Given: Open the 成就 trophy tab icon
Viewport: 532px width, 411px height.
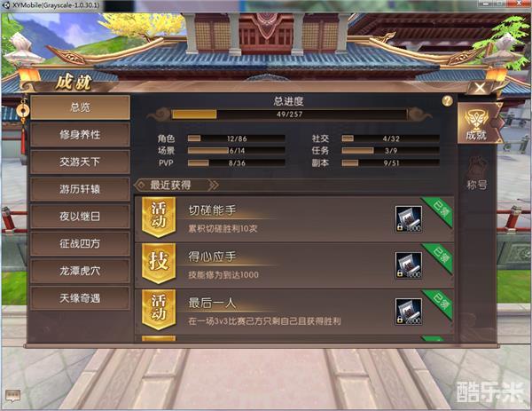Looking at the screenshot, I should [x=479, y=123].
